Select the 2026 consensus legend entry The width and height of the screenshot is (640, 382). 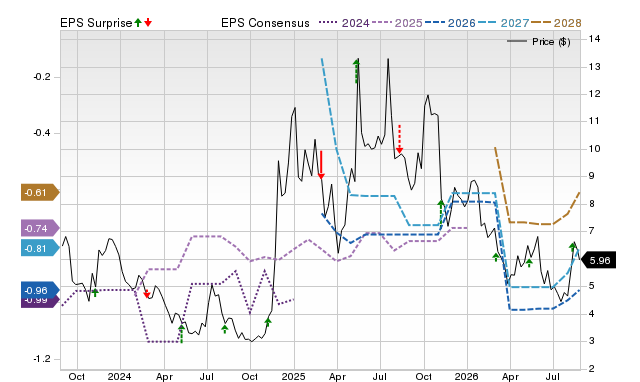coord(450,23)
